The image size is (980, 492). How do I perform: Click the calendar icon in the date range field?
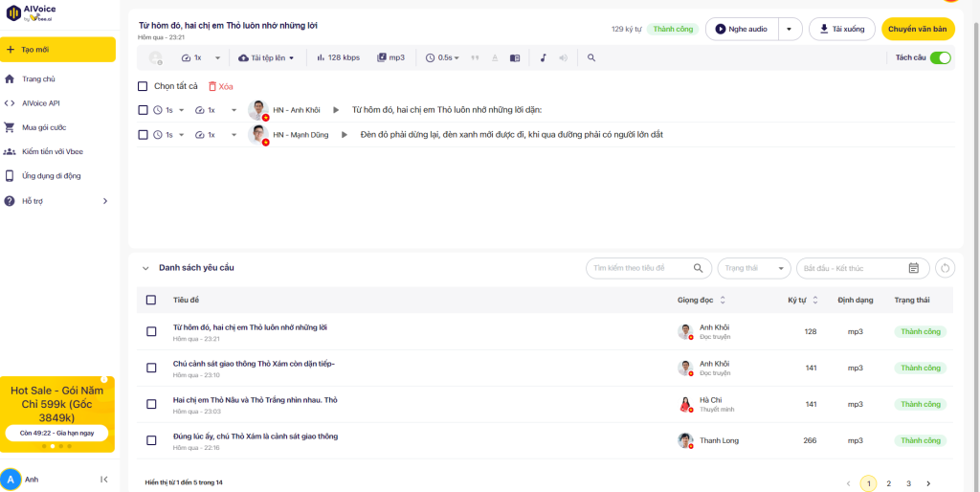coord(913,268)
